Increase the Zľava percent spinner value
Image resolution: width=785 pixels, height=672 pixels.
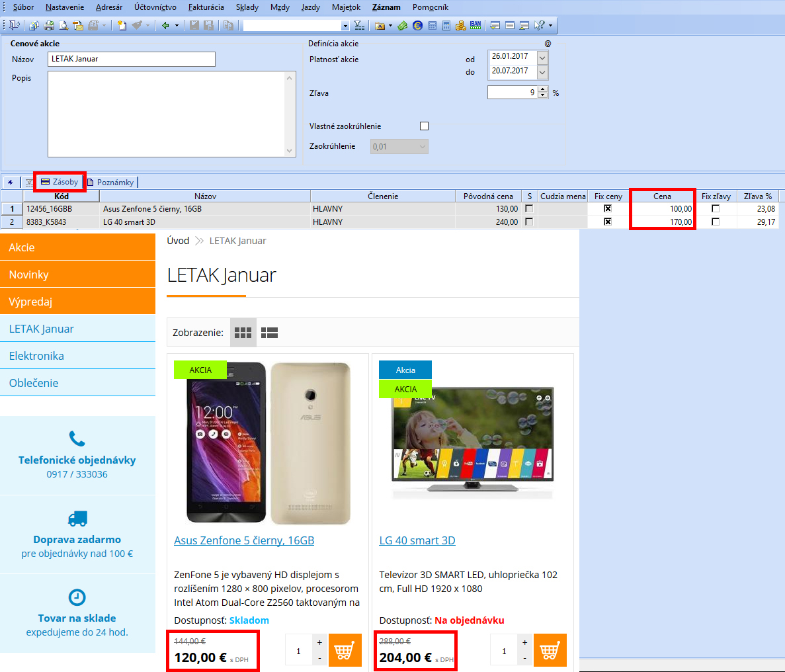(x=543, y=90)
